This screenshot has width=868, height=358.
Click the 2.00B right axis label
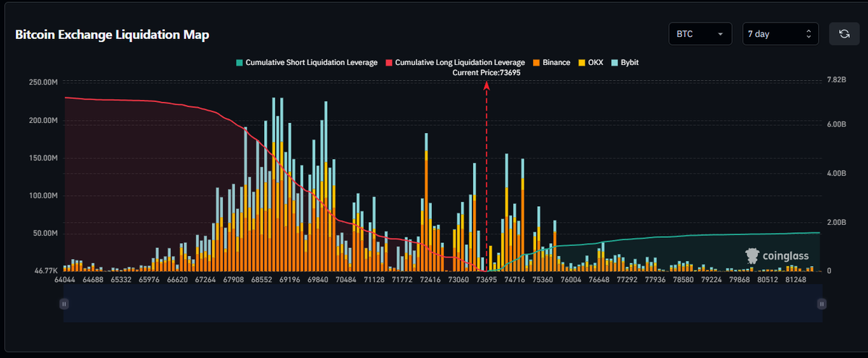point(836,222)
